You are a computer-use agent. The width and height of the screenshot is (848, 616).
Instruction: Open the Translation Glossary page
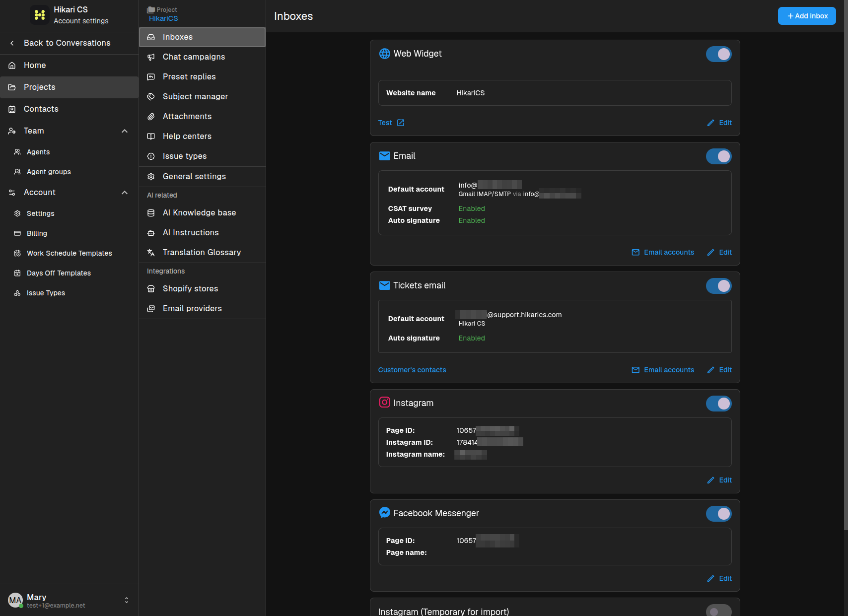[x=202, y=253]
